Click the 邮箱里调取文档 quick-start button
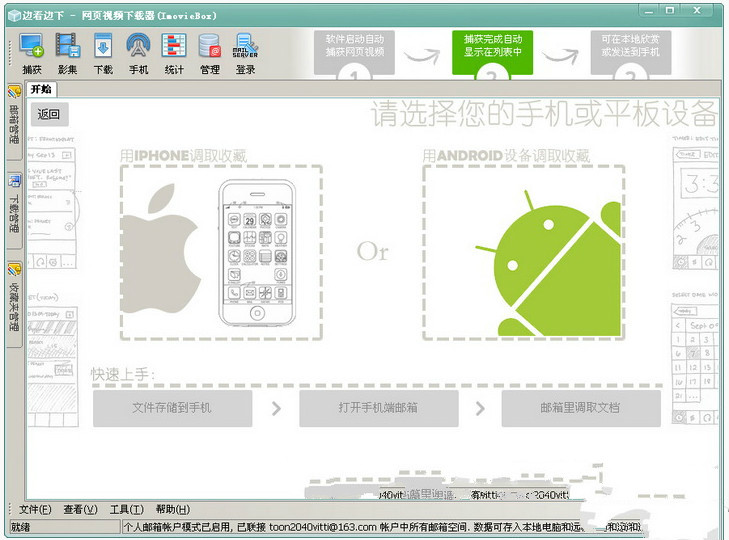The image size is (729, 540). click(580, 408)
